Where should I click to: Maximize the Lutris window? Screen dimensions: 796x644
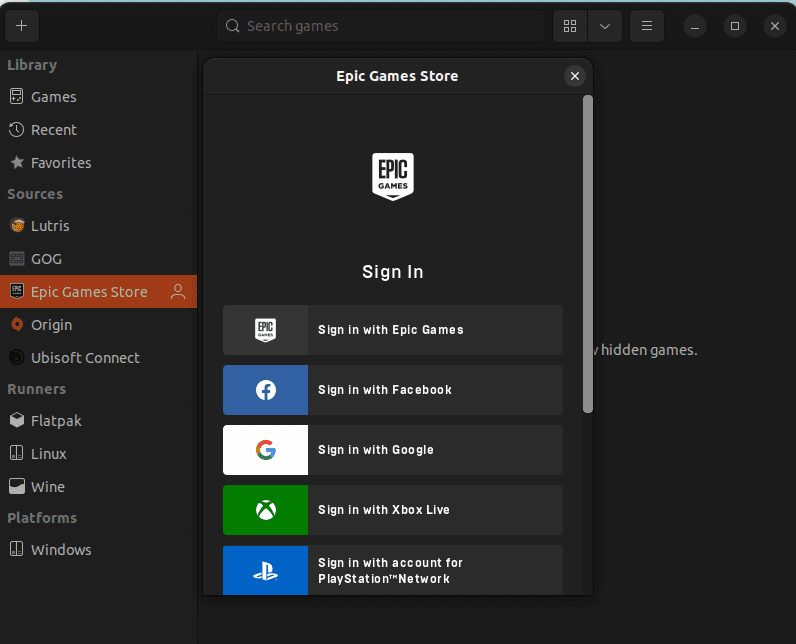tap(735, 26)
